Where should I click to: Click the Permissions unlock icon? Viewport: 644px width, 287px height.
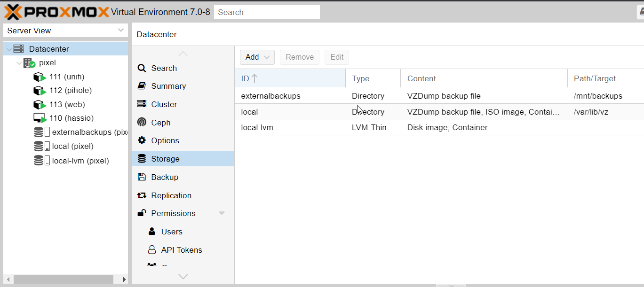click(142, 213)
